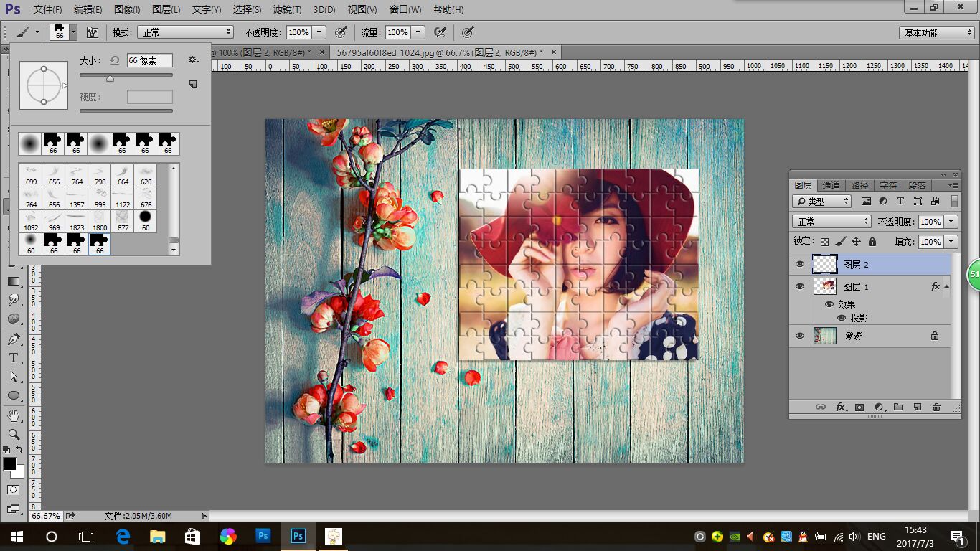Pick the Hand tool
Screen dimensions: 980x551
coord(13,415)
